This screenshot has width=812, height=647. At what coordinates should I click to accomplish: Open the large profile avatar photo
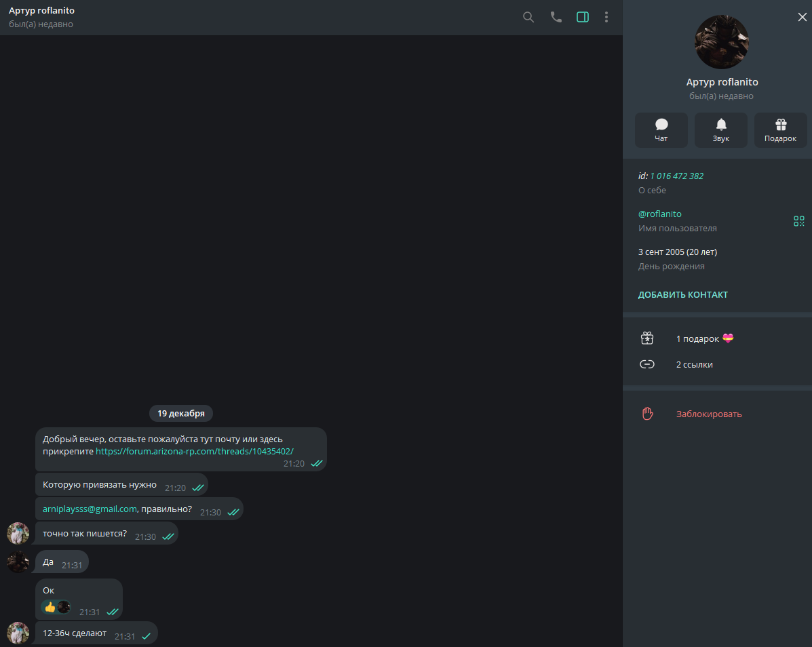(x=721, y=42)
